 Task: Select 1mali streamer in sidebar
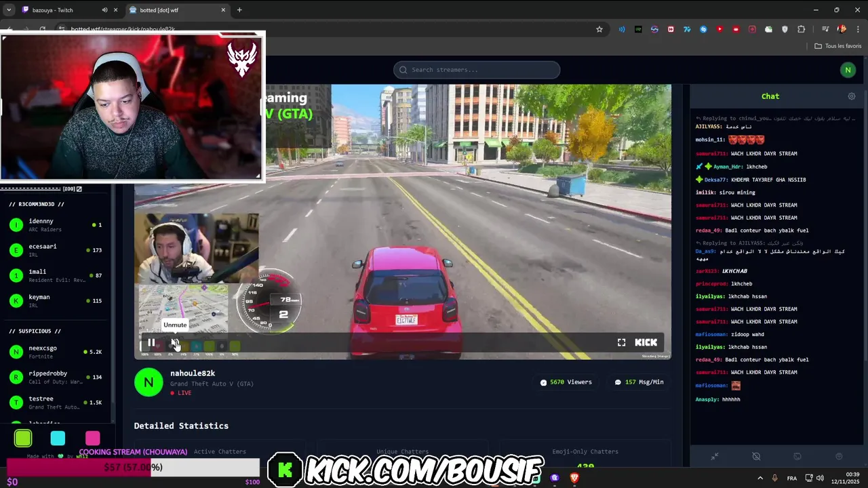(56, 275)
